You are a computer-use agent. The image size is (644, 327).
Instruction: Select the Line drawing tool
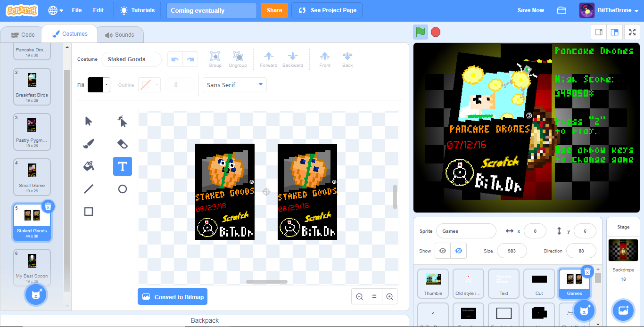pos(88,189)
